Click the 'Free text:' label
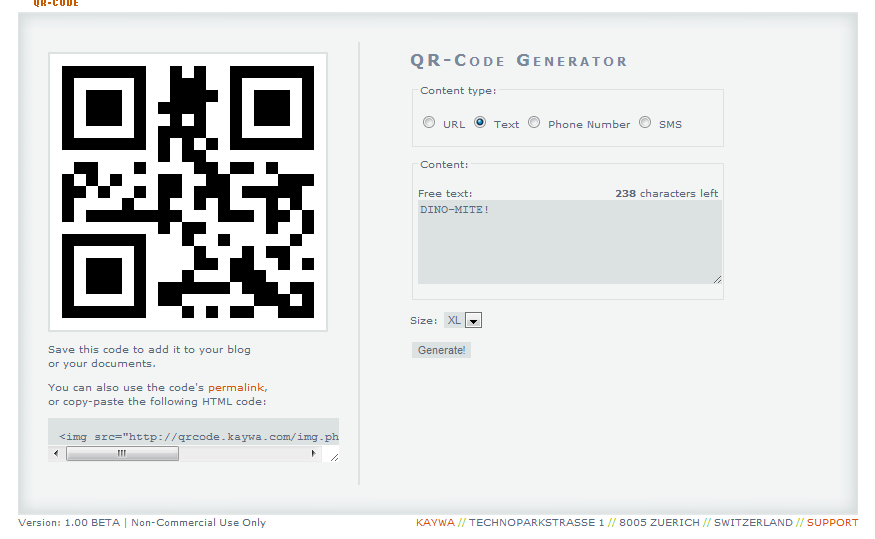This screenshot has width=875, height=539. pos(445,194)
